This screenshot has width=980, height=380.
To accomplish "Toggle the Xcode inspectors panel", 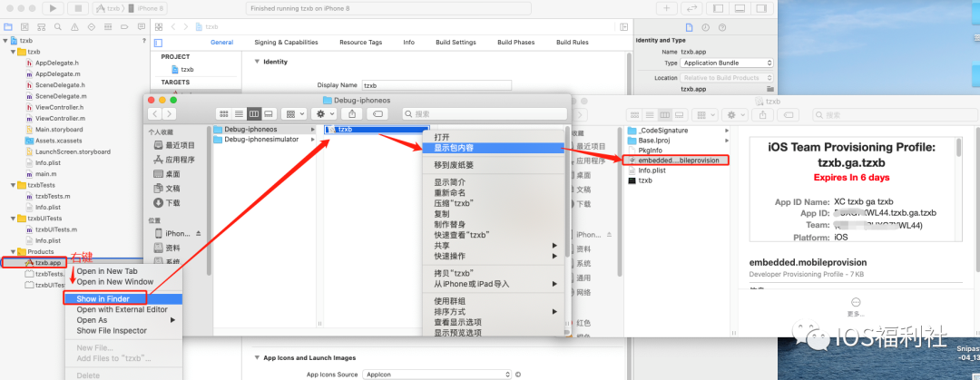I will coord(760,8).
